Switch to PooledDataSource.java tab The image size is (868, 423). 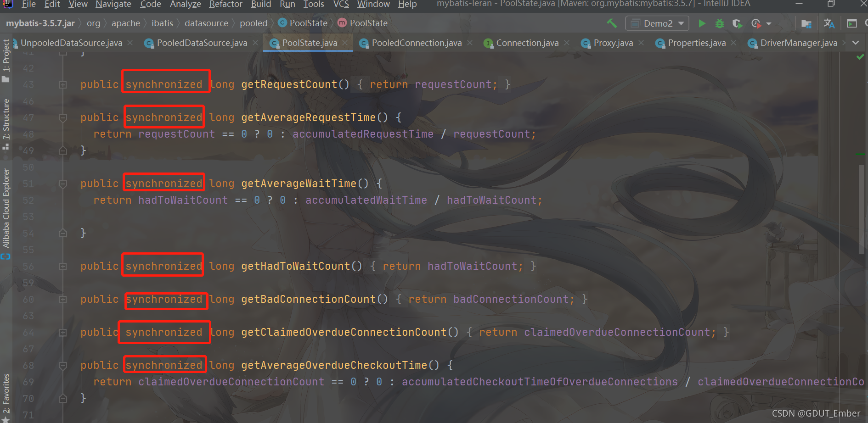202,43
